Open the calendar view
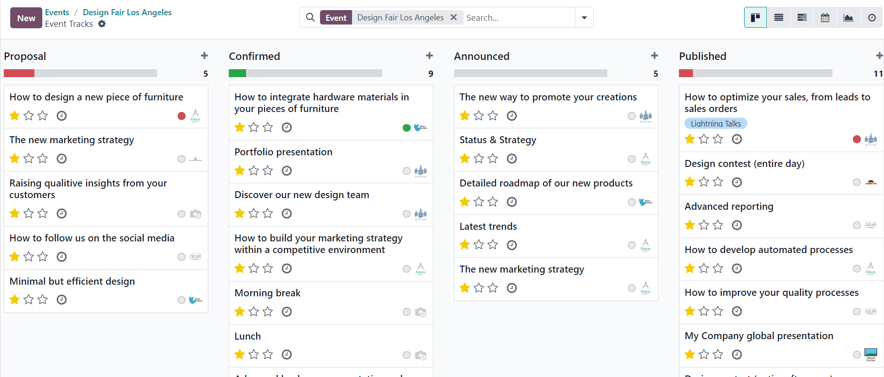 pos(825,17)
